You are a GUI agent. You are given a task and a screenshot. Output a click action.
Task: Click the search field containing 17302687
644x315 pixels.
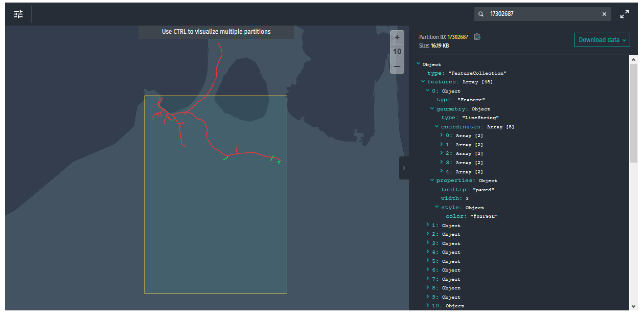click(544, 14)
